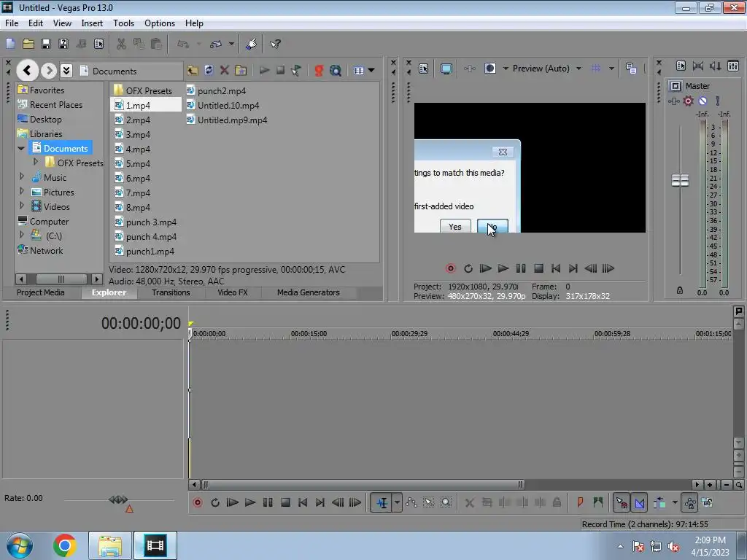Screen dimensions: 747x560
Task: Switch to the Transitions tab
Action: [x=171, y=292]
